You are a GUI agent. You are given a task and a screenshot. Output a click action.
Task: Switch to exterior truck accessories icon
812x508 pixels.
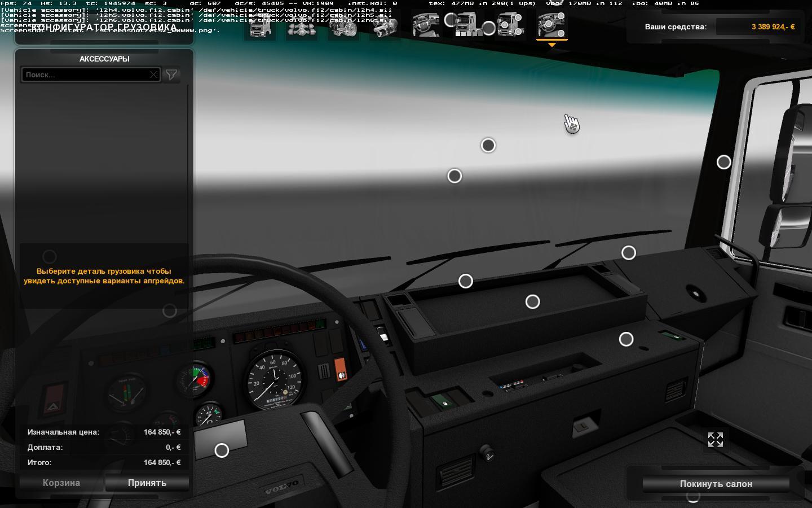(510, 25)
